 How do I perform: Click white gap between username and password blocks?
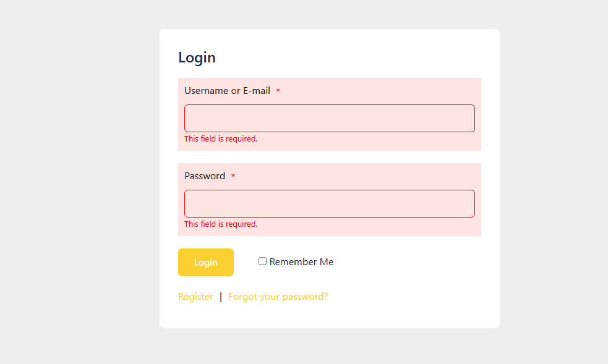[x=329, y=157]
